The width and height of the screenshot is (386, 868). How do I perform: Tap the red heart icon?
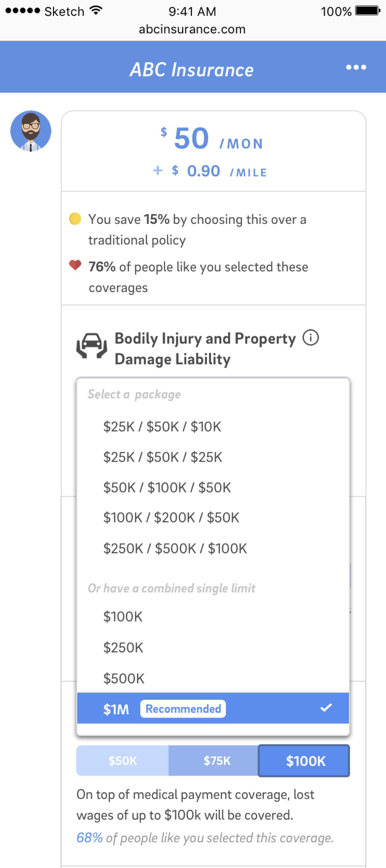click(x=75, y=265)
